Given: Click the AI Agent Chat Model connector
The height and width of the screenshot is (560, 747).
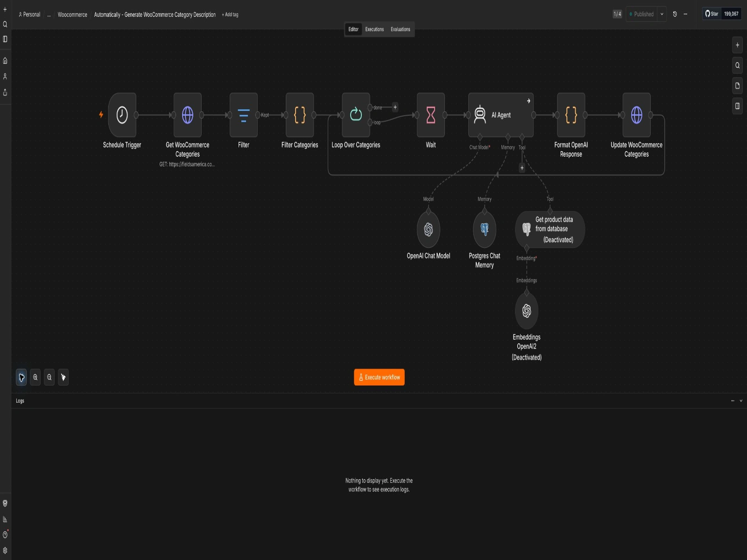Looking at the screenshot, I should pos(479,137).
